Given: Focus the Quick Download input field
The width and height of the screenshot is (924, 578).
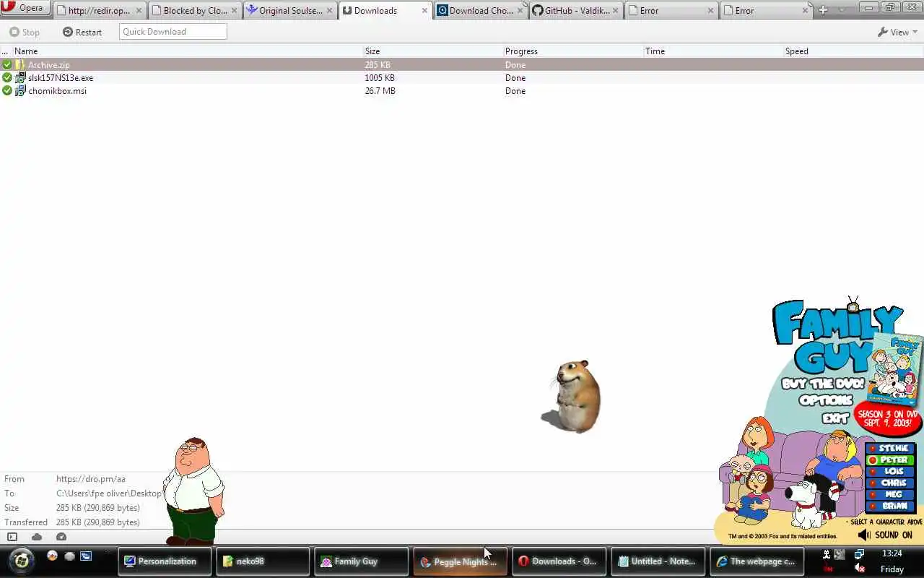Looking at the screenshot, I should coord(173,32).
